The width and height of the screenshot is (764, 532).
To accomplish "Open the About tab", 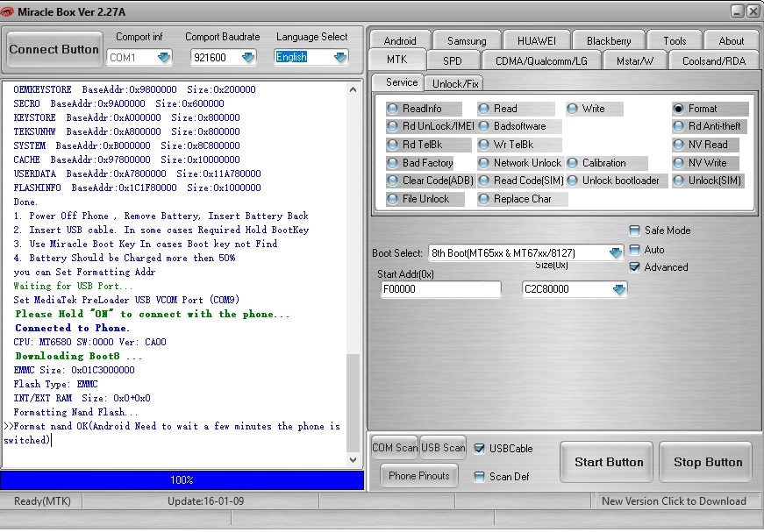I will [732, 41].
